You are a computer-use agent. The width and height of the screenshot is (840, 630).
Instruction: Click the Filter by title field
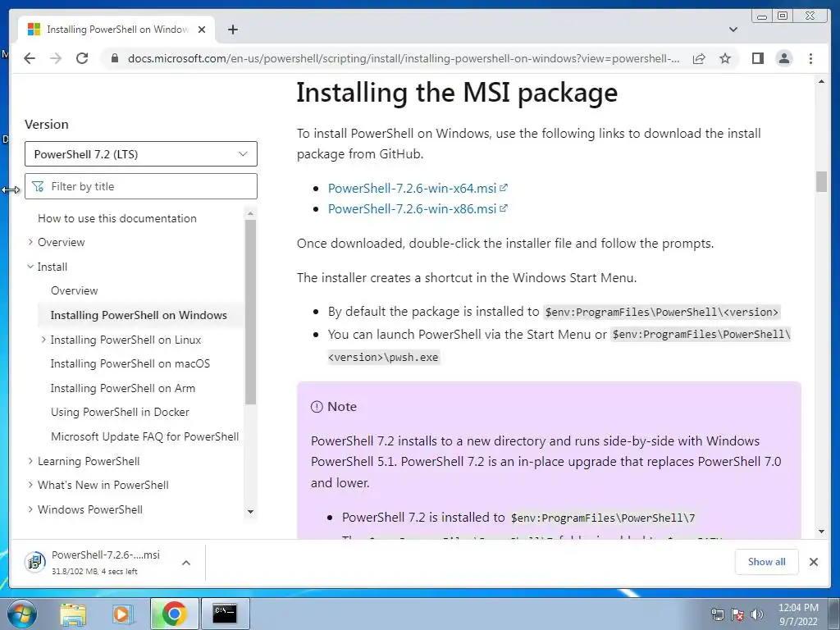point(141,186)
